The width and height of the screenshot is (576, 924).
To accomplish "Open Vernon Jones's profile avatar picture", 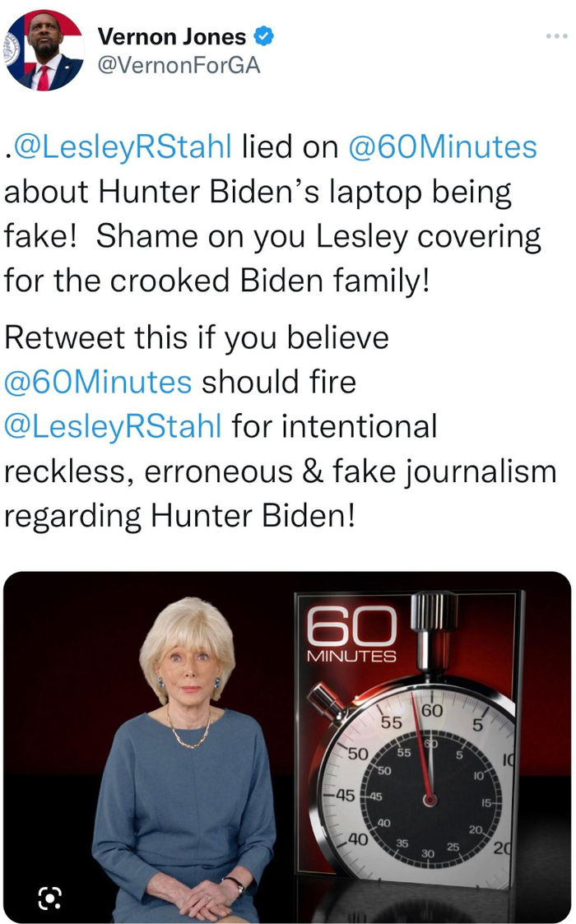I will pyautogui.click(x=44, y=51).
